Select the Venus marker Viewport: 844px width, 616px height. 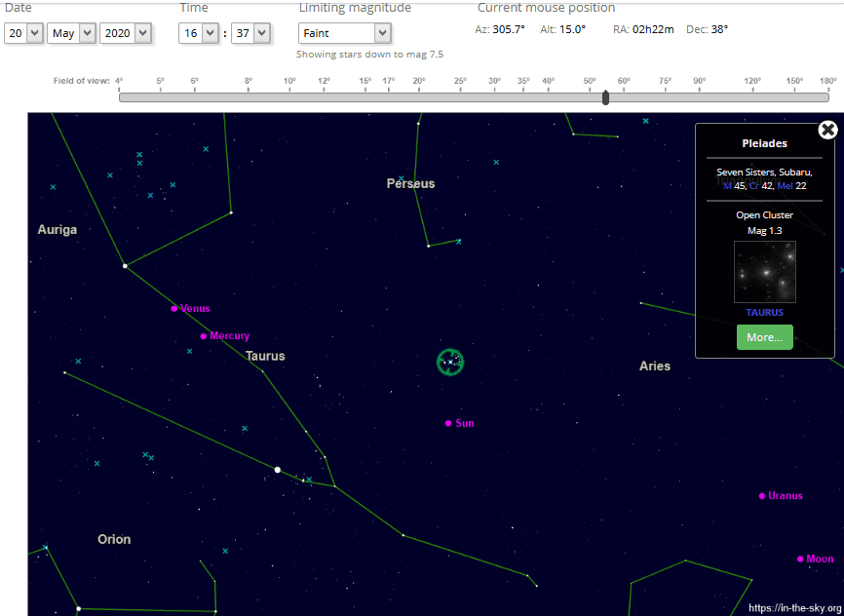tap(173, 309)
